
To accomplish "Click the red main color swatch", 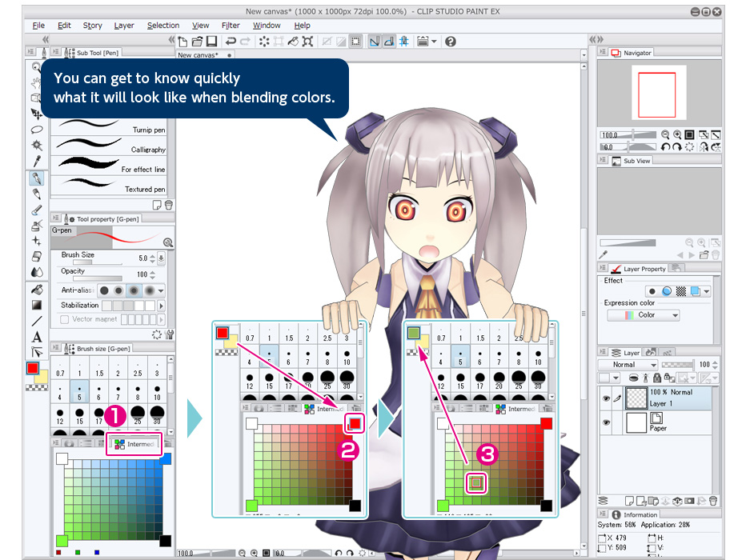I will [33, 369].
